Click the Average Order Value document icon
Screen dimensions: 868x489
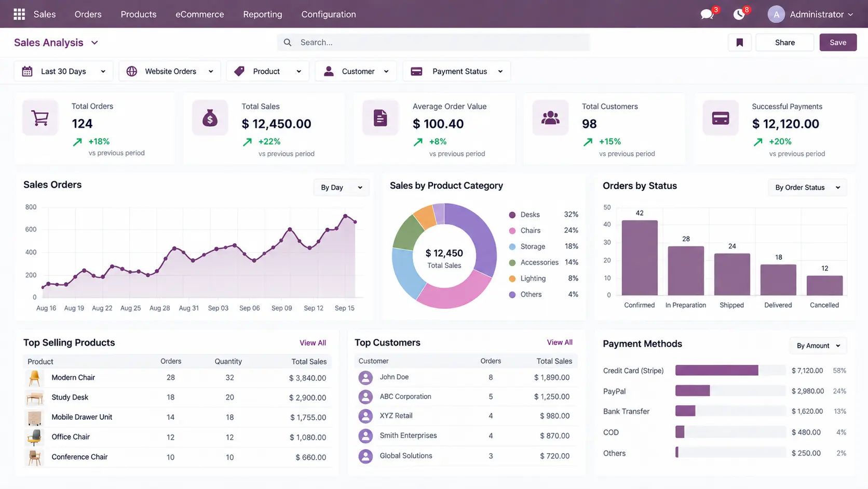click(380, 118)
